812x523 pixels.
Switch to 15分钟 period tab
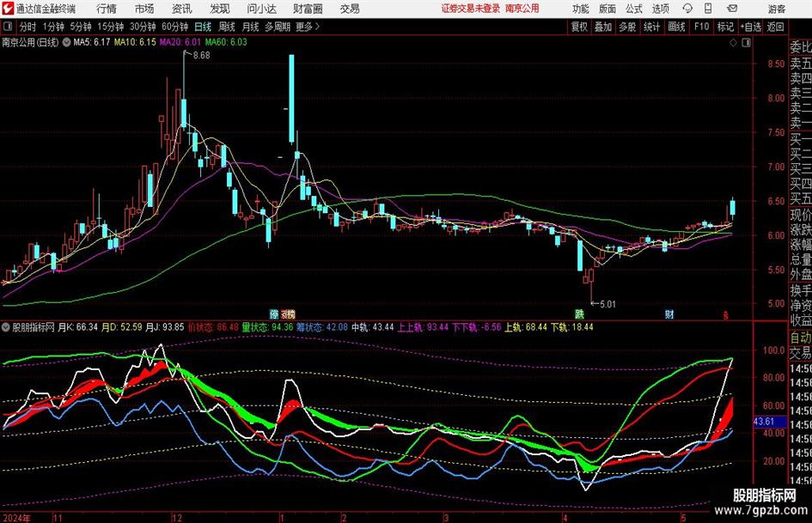(x=111, y=27)
